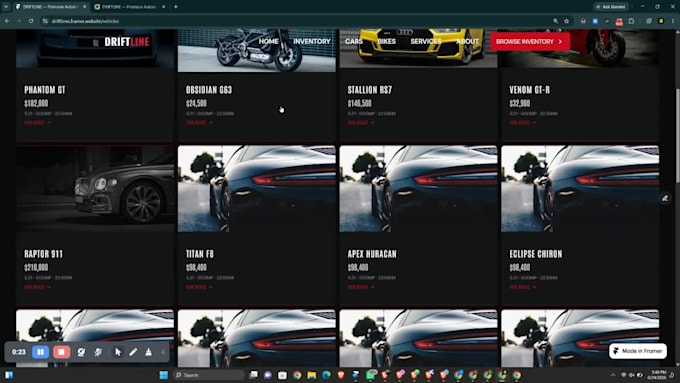Screen dimensions: 680x383
Task: Open the Extensions puzzle menu
Action: tap(631, 21)
